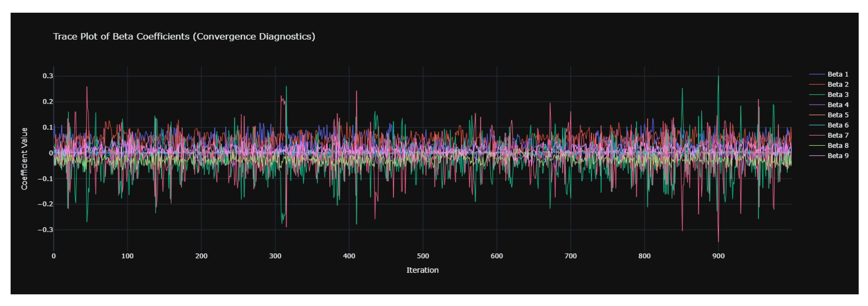Select the Iteration x-axis title
The height and width of the screenshot is (306, 868).
click(422, 270)
